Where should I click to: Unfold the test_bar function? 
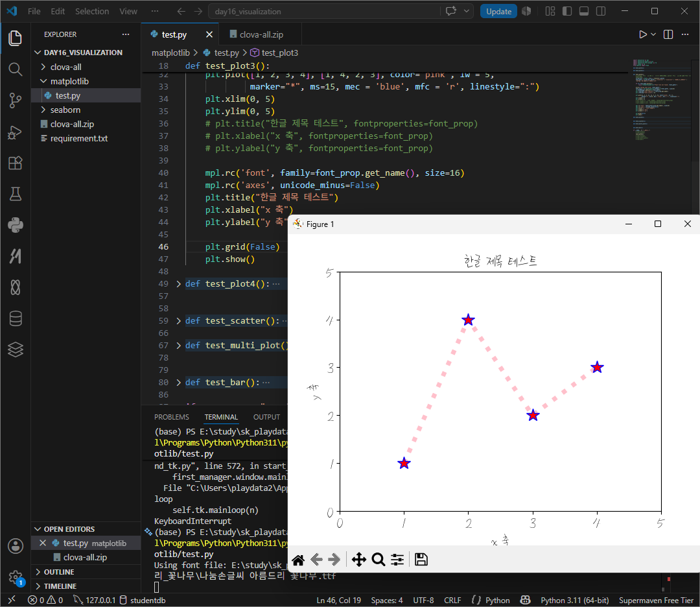179,383
